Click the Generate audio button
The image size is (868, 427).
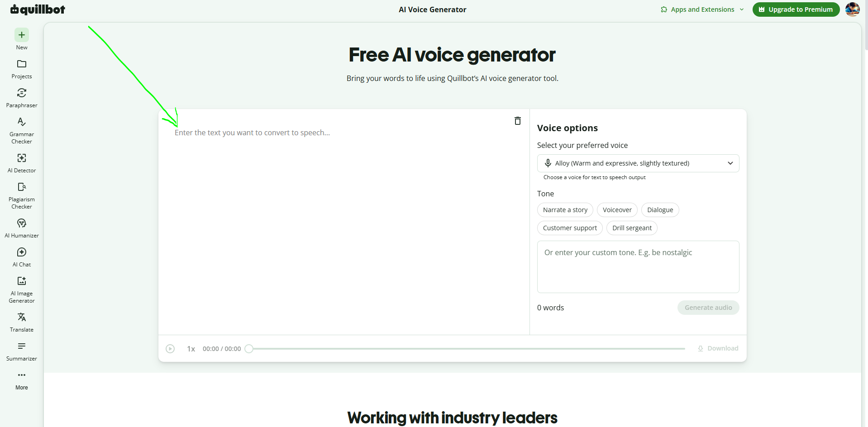708,308
